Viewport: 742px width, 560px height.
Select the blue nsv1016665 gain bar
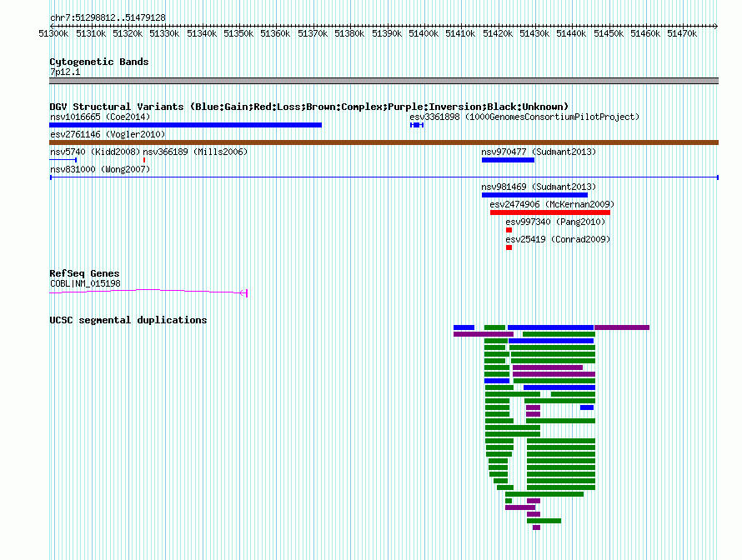(x=185, y=125)
